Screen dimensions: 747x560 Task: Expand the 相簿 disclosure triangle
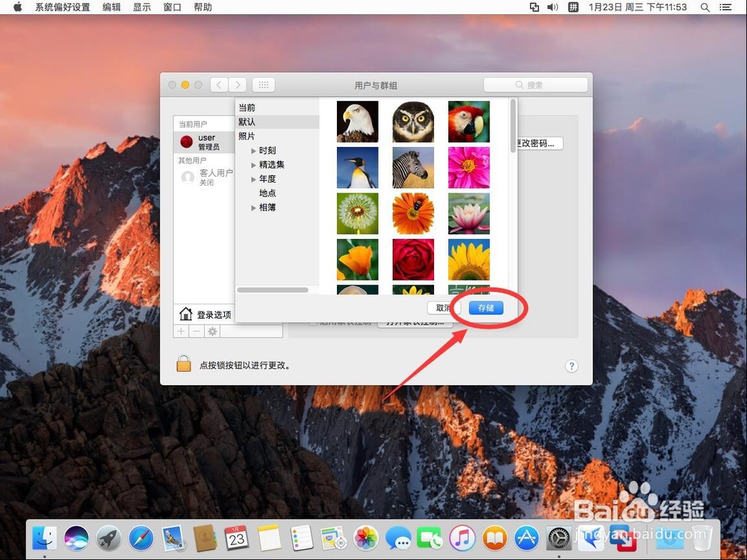coord(253,208)
